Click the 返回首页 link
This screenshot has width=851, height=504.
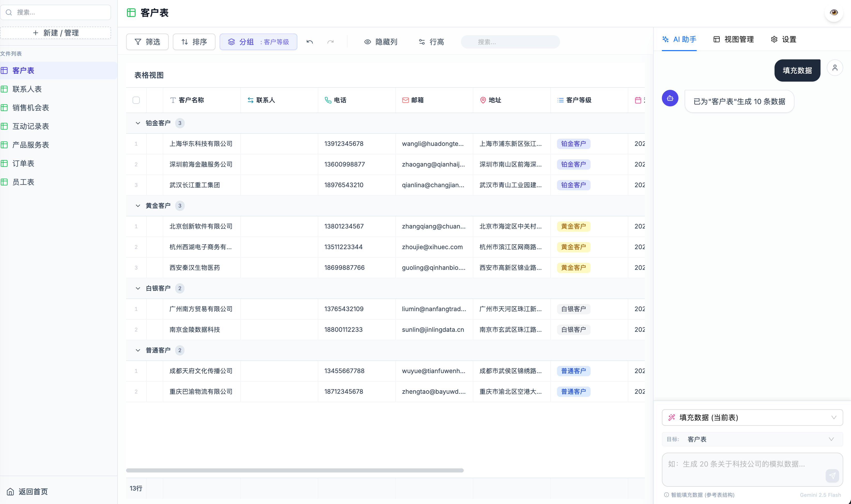(27, 491)
